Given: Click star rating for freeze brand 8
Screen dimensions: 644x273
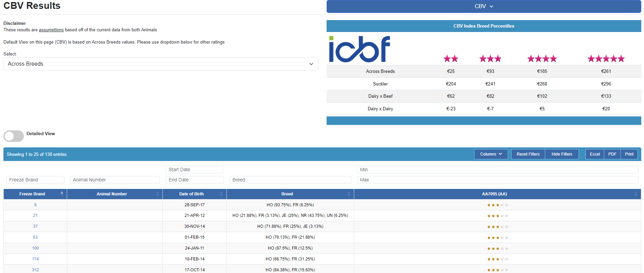Looking at the screenshot, I should [497, 205].
